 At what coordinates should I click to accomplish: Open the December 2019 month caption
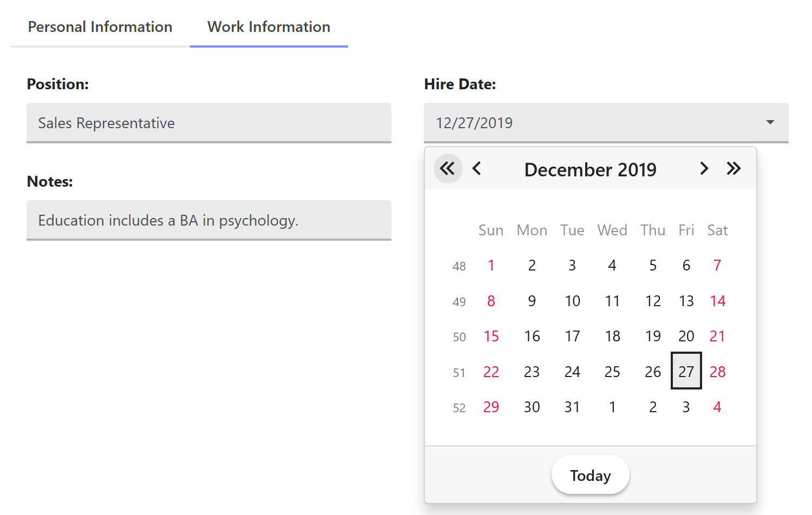coord(590,170)
